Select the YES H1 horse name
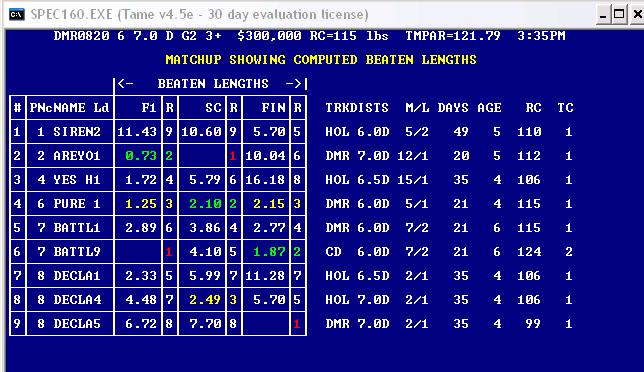 [77, 180]
